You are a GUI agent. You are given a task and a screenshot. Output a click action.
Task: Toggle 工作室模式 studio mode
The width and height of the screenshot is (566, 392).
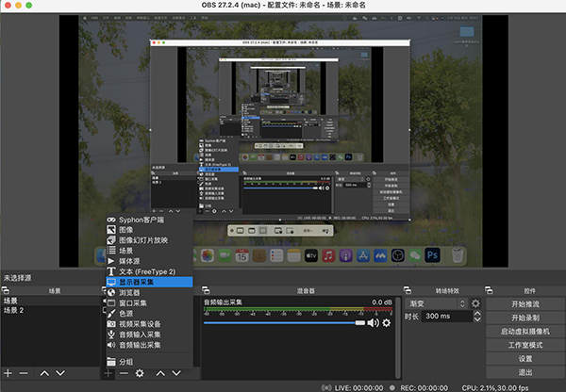[524, 346]
